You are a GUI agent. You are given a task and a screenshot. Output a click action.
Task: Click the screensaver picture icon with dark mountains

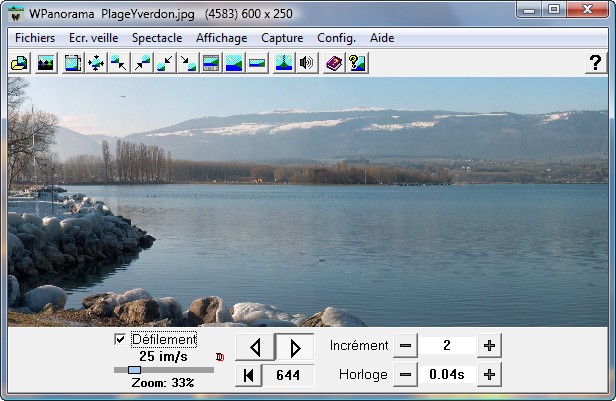[46, 63]
